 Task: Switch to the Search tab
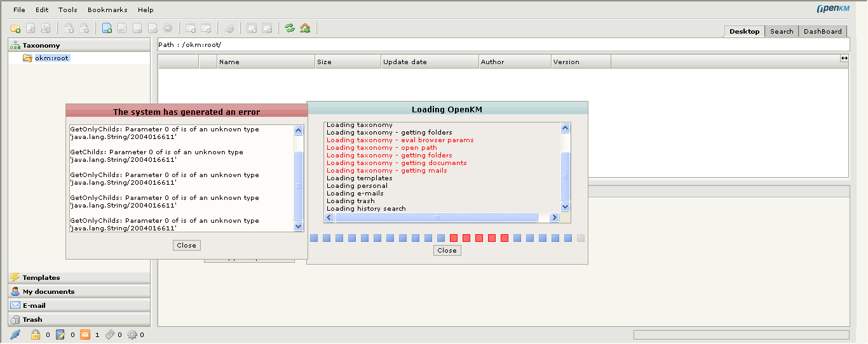[782, 31]
